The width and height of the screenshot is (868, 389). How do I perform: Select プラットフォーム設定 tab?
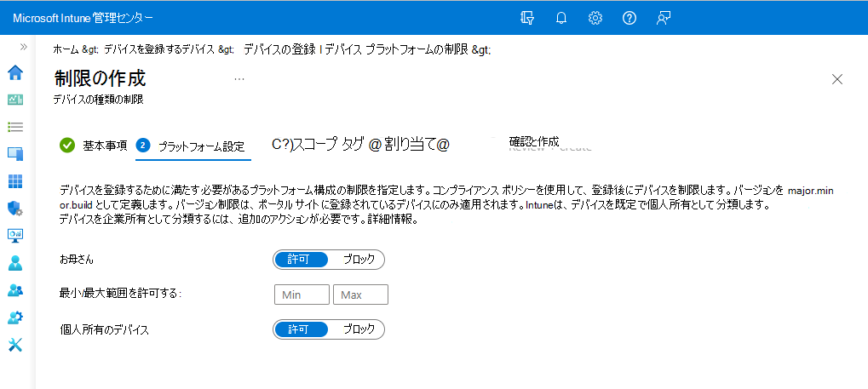[193, 146]
